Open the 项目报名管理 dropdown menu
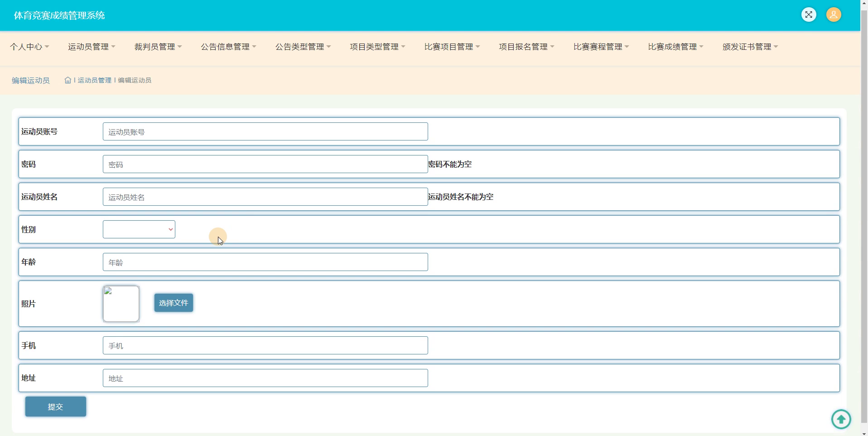This screenshot has height=436, width=868. click(x=526, y=47)
